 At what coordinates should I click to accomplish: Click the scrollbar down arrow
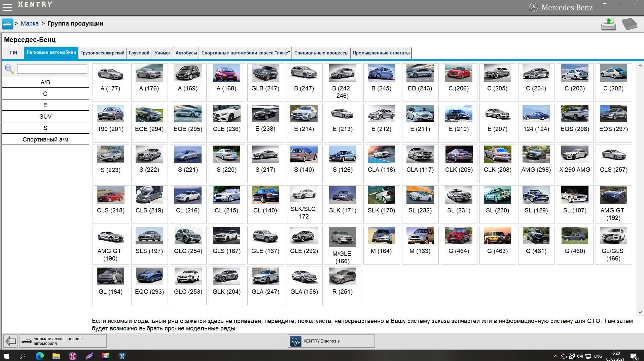pyautogui.click(x=640, y=312)
